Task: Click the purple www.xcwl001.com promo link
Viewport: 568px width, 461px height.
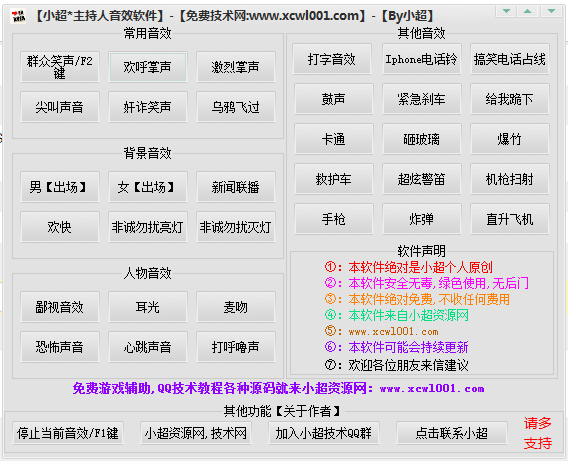Action: (432, 389)
